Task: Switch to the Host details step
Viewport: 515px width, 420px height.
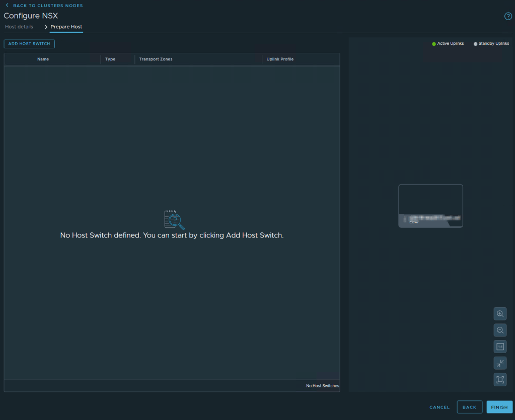Action: 19,27
